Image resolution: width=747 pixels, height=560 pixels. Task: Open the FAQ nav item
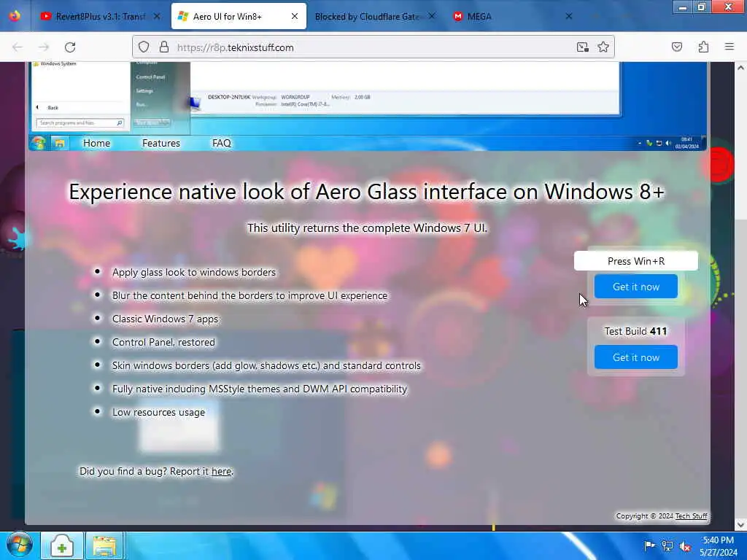coord(222,144)
